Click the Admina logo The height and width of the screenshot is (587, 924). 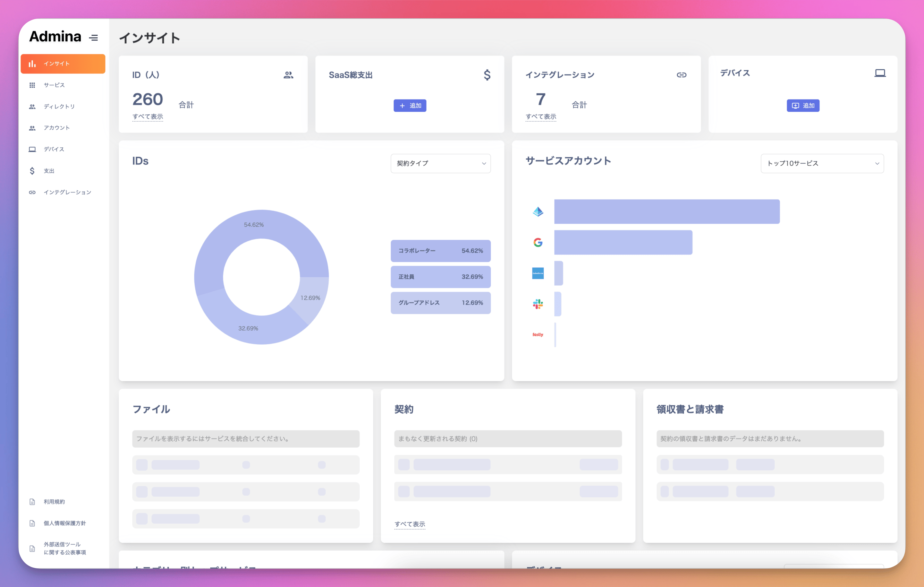click(55, 37)
